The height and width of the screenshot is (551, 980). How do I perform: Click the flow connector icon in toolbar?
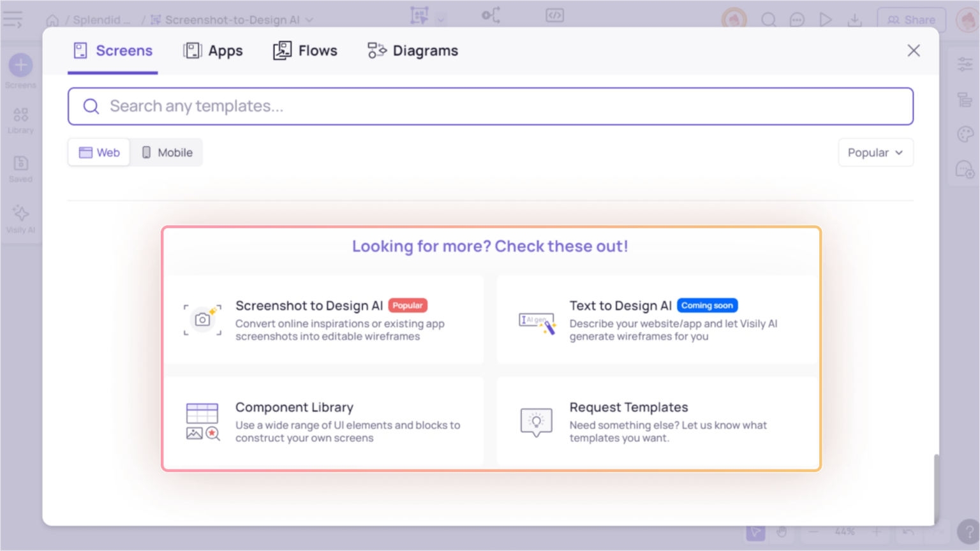491,15
